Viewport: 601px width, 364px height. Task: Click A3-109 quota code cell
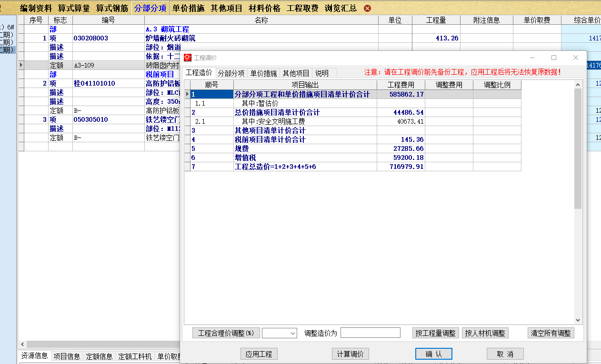point(109,65)
